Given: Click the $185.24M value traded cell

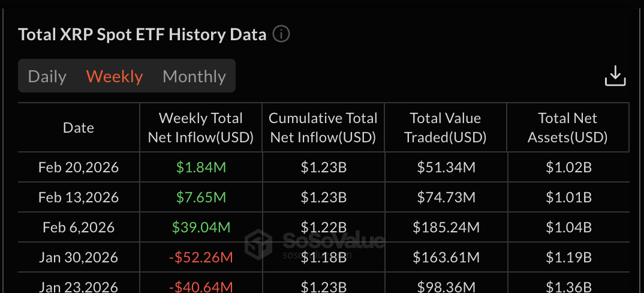Looking at the screenshot, I should coord(446,227).
